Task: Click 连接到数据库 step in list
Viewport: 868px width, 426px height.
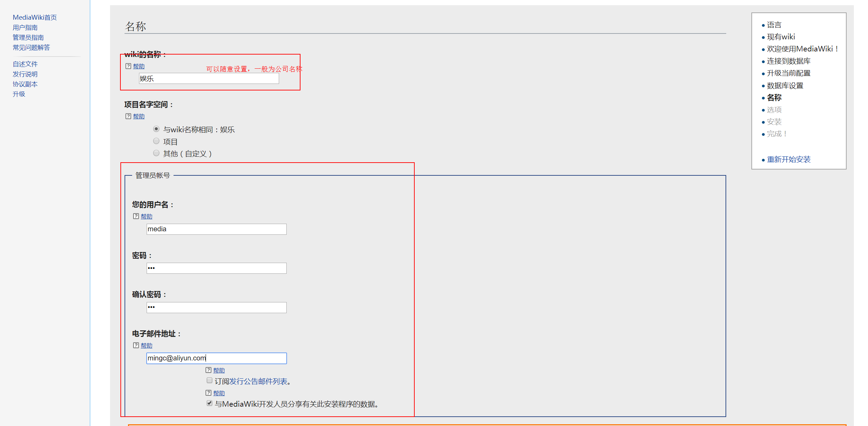Action: (x=789, y=61)
